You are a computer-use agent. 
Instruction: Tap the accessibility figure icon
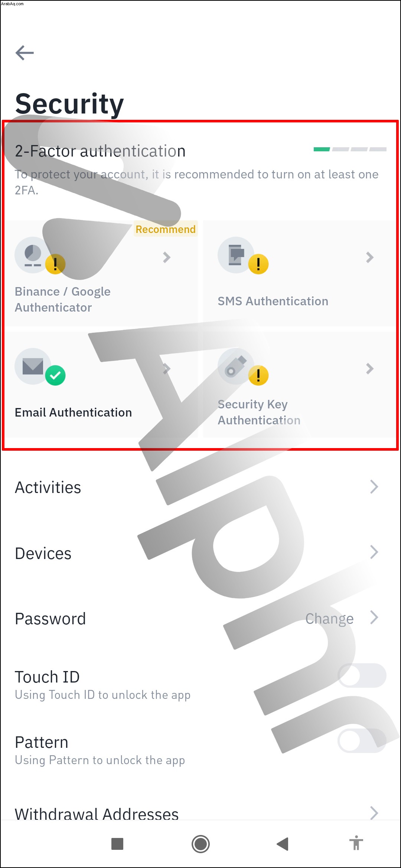[x=356, y=843]
